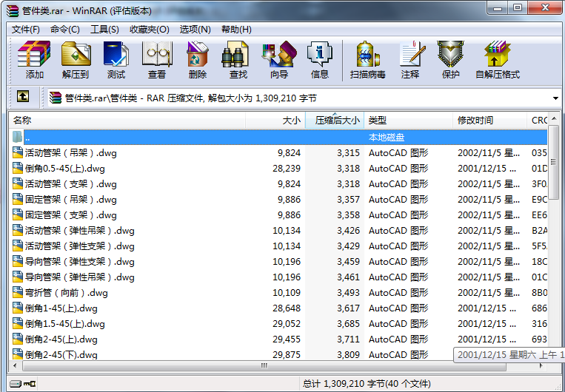Open the 文件(F) menu

(26, 29)
